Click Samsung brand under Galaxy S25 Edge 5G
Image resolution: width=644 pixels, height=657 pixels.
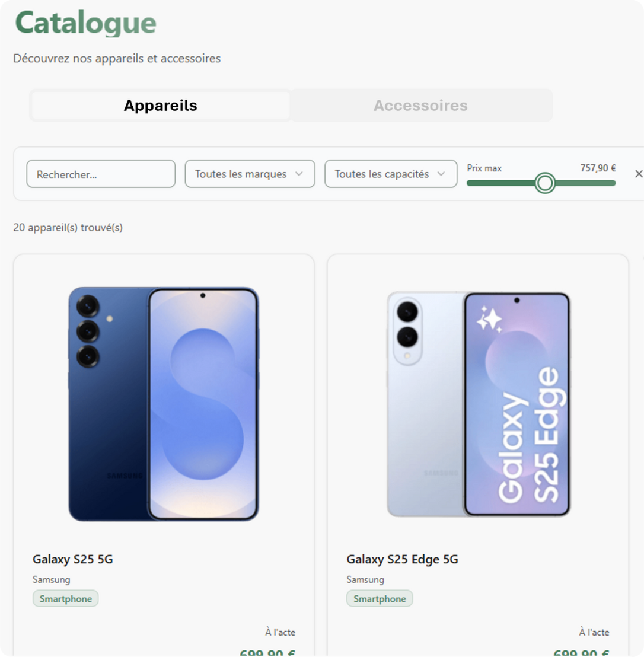(365, 579)
